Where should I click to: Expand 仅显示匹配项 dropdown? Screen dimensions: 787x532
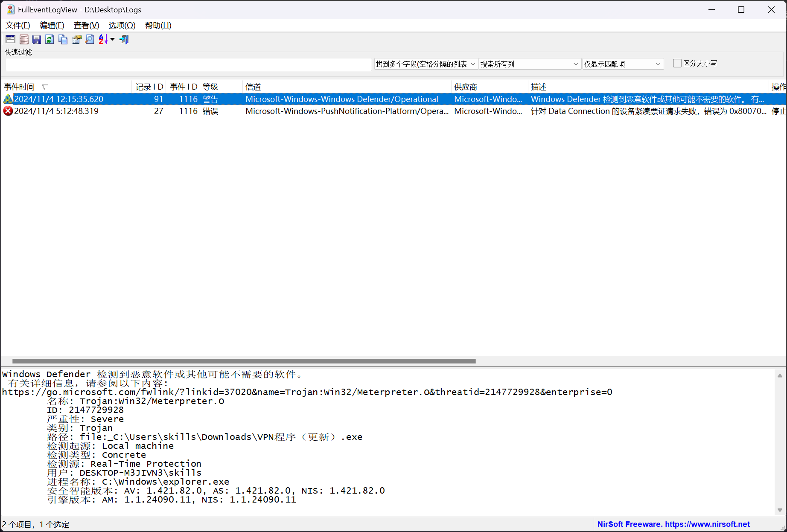coord(623,64)
